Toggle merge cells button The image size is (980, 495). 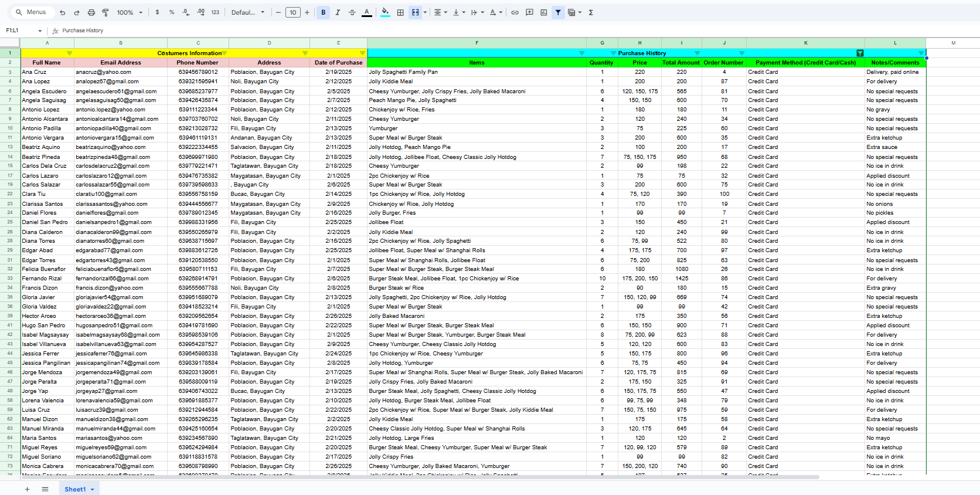tap(416, 12)
